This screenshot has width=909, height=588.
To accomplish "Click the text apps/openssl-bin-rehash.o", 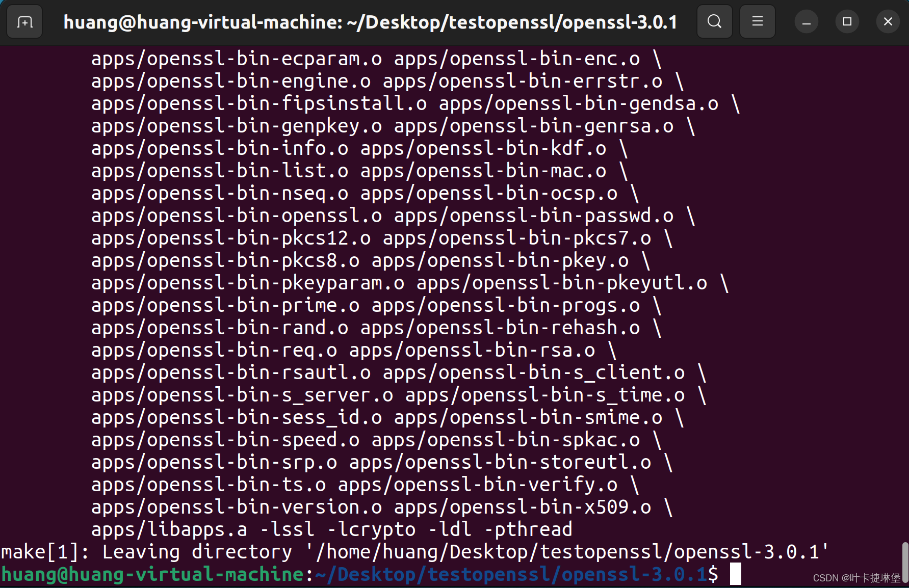I will pos(500,328).
